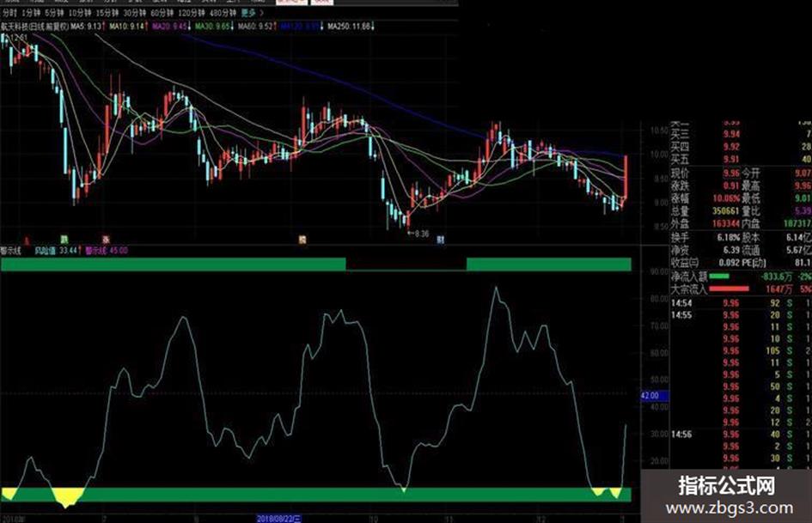
Task: Click the 涨跌 0.91 value
Action: tap(731, 185)
